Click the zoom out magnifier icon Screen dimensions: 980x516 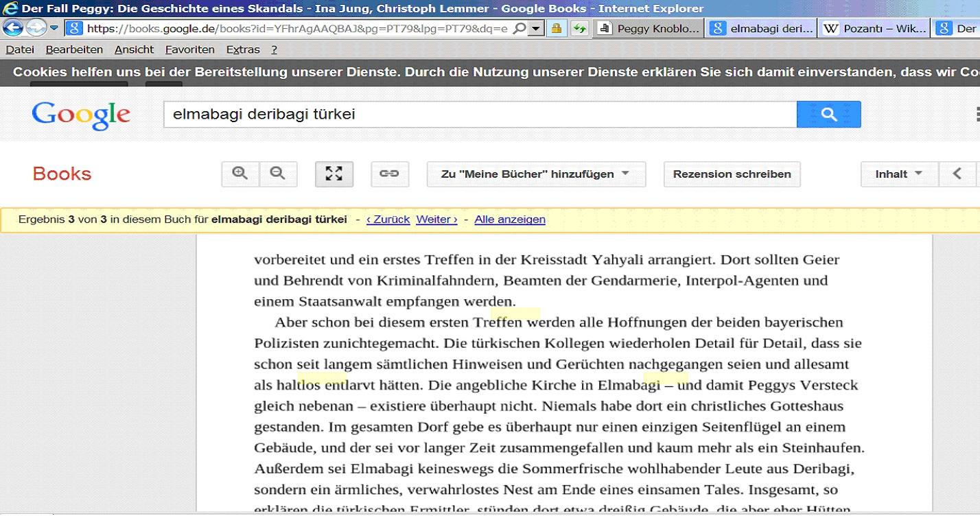click(278, 174)
